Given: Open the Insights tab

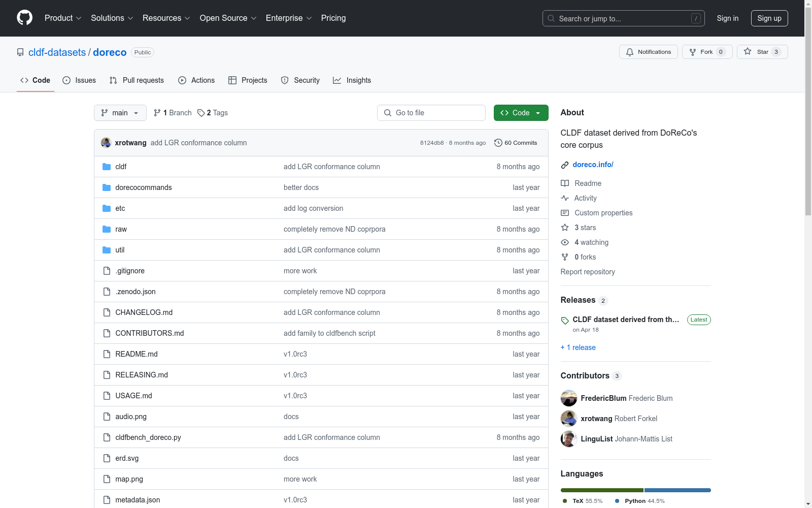Looking at the screenshot, I should coord(352,80).
